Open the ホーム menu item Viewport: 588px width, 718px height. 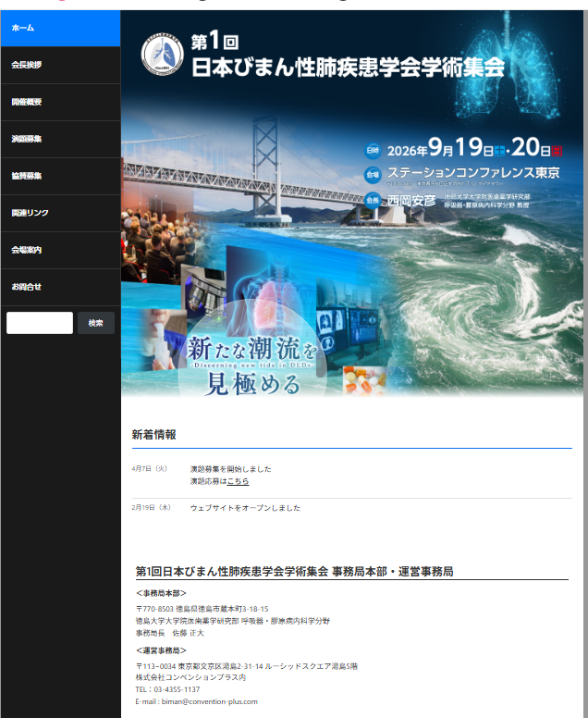coord(60,28)
